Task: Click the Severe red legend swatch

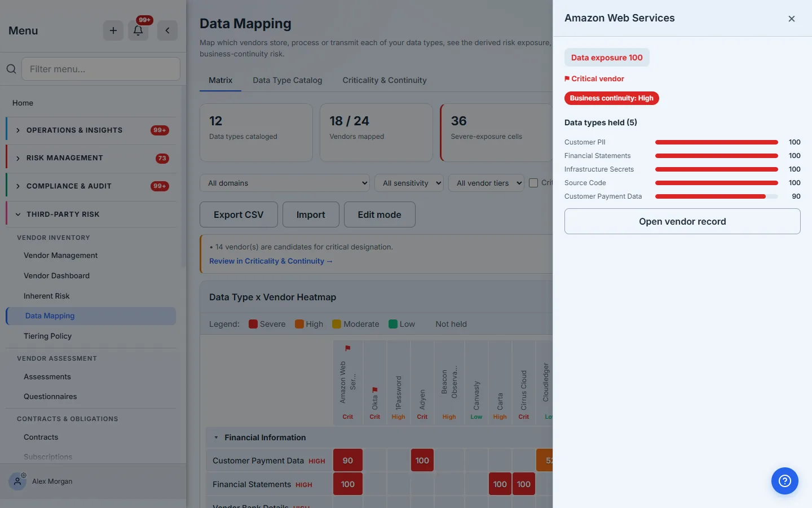Action: pos(253,324)
